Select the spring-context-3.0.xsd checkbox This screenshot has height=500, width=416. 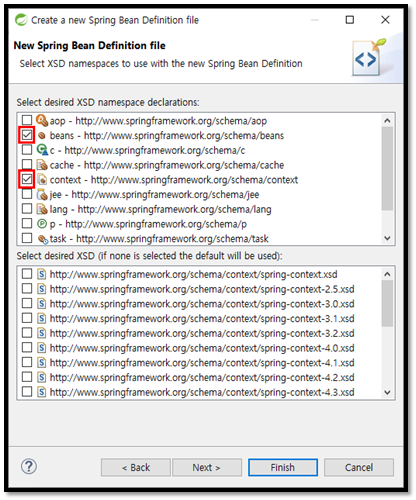[x=27, y=303]
